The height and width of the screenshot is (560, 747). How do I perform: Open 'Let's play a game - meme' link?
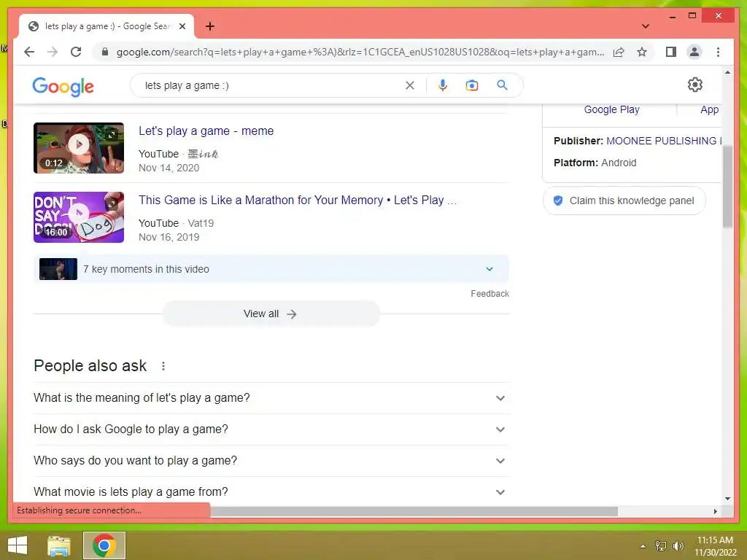click(206, 131)
